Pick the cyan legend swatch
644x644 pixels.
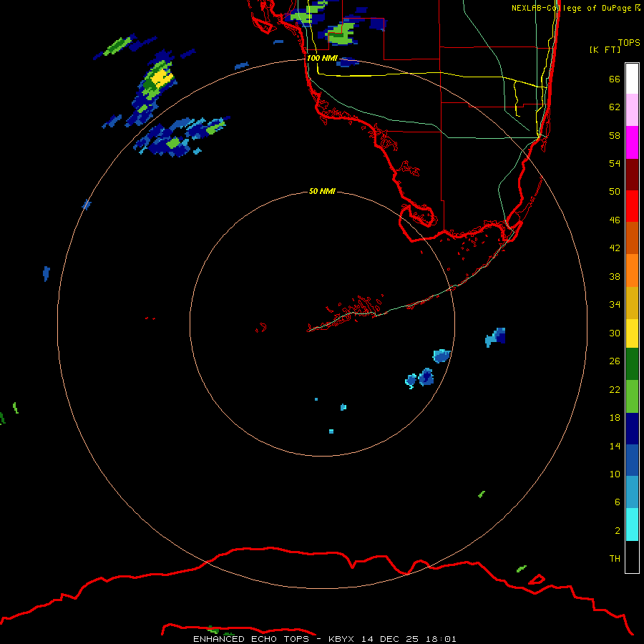click(632, 525)
